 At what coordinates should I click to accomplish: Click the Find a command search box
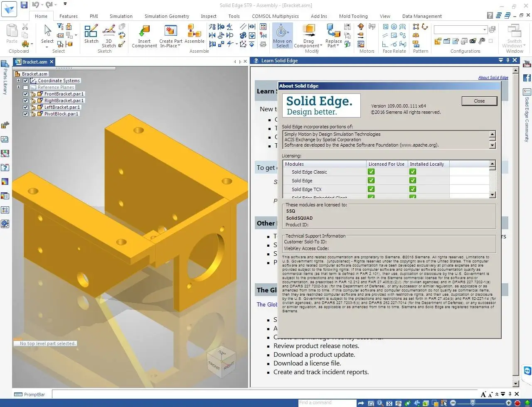coord(327,403)
